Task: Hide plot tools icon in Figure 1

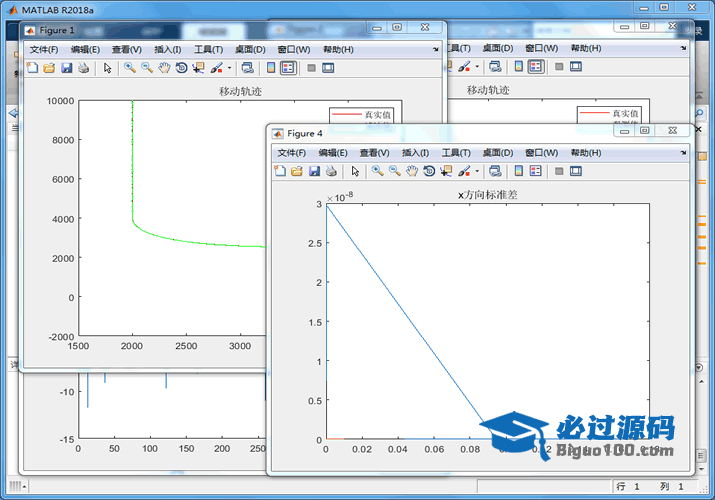Action: coord(311,68)
